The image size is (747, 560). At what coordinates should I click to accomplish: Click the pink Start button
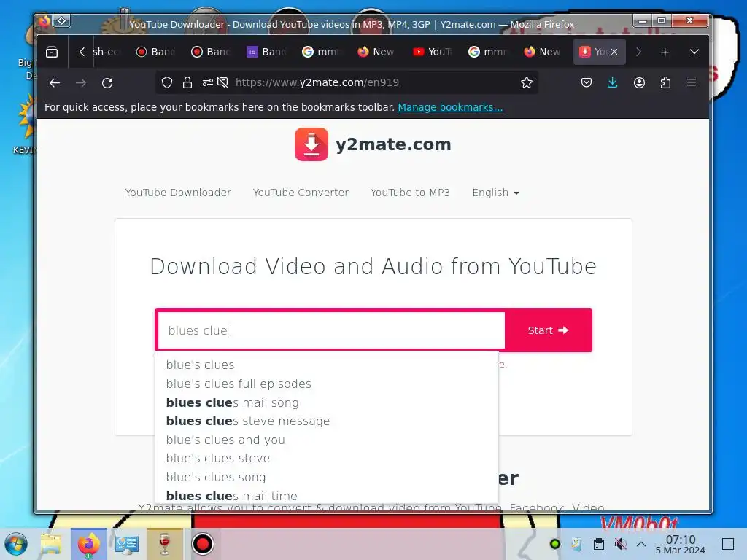(x=549, y=330)
